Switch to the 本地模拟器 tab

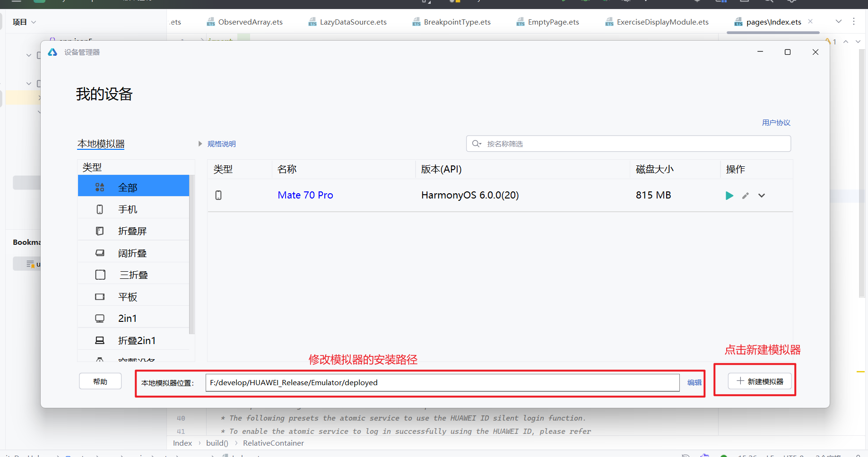point(101,144)
